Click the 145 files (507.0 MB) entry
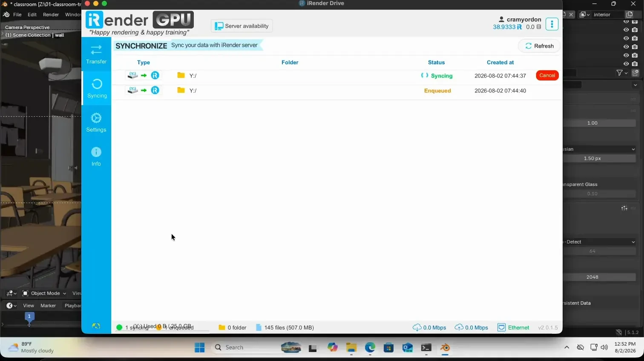 click(285, 327)
